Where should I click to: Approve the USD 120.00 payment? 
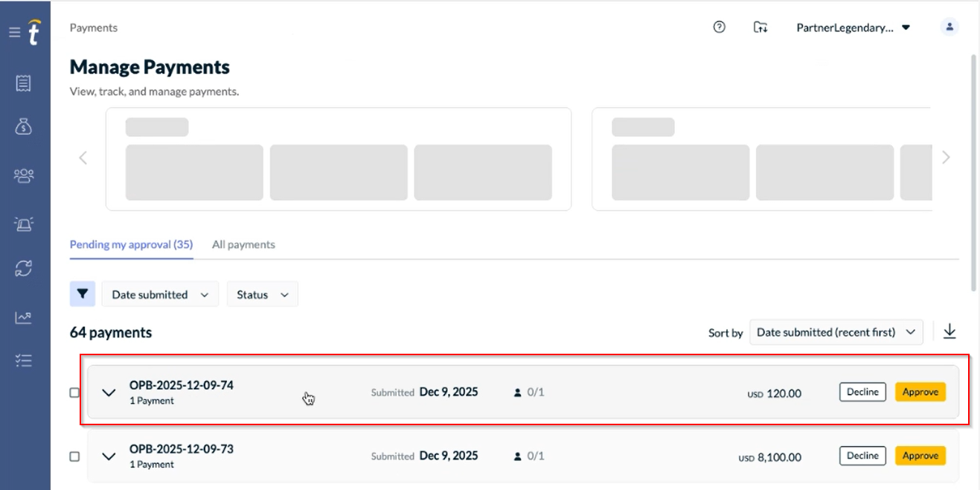tap(920, 392)
